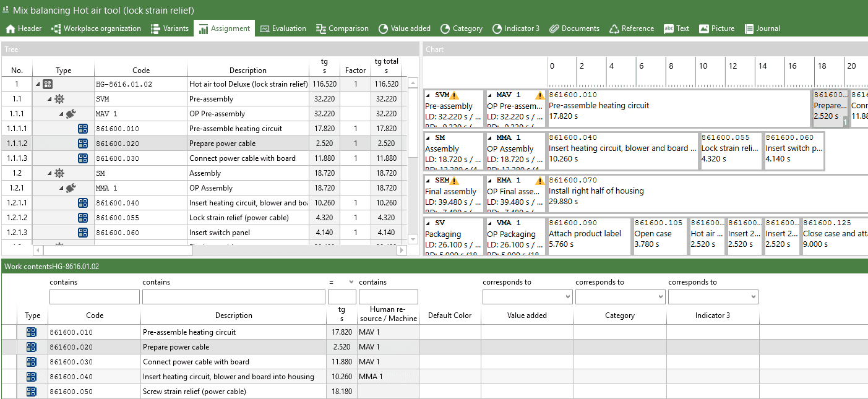Click type icon of Screw strain relief row
868x399 pixels.
[32, 392]
